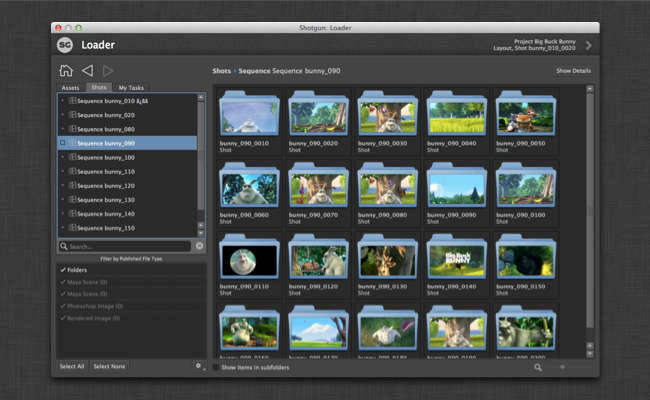The width and height of the screenshot is (650, 400).
Task: Switch to the Assets tab
Action: pyautogui.click(x=70, y=88)
